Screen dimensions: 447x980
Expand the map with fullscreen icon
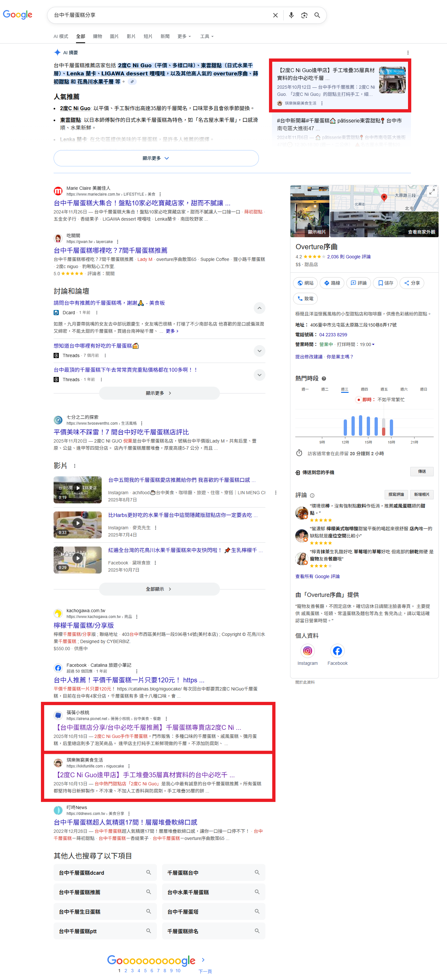coord(432,192)
